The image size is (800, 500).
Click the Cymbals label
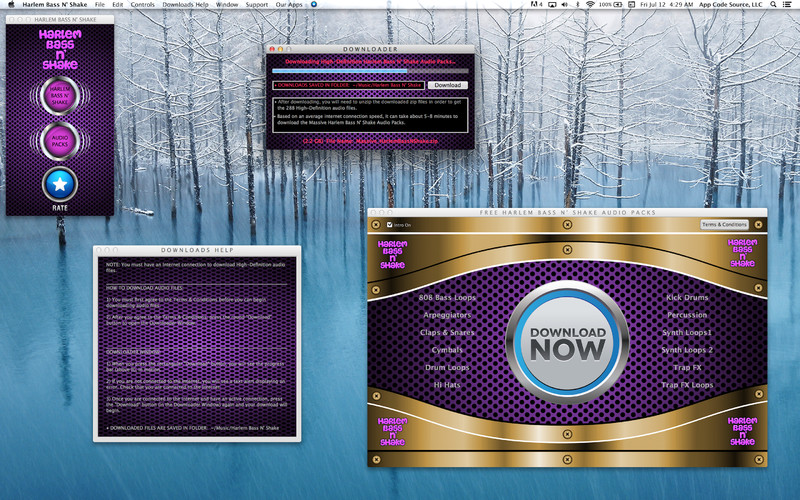(447, 350)
